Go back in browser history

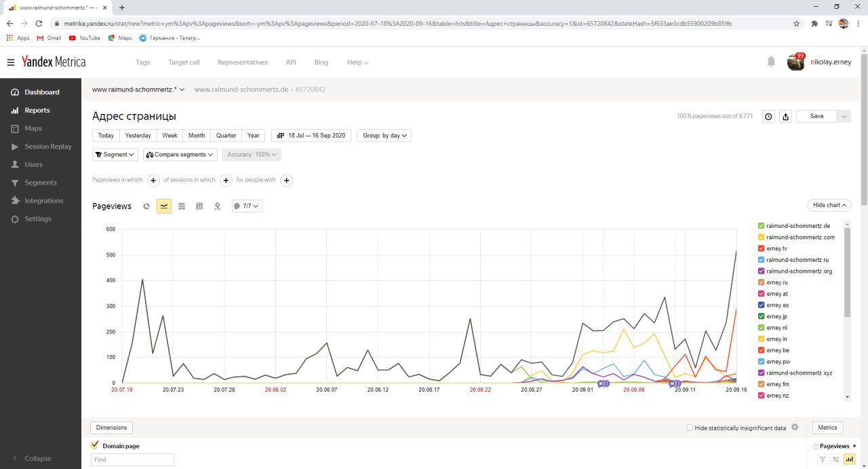9,23
